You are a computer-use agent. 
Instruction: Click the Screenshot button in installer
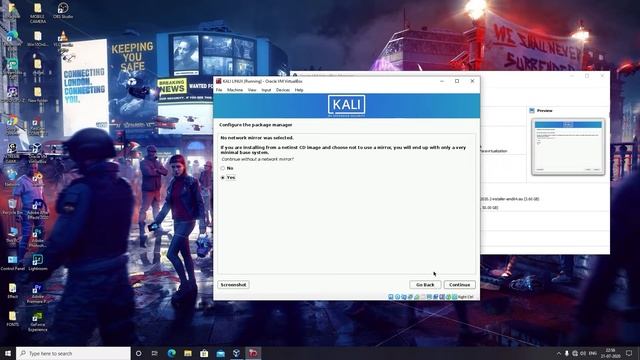[x=233, y=284]
